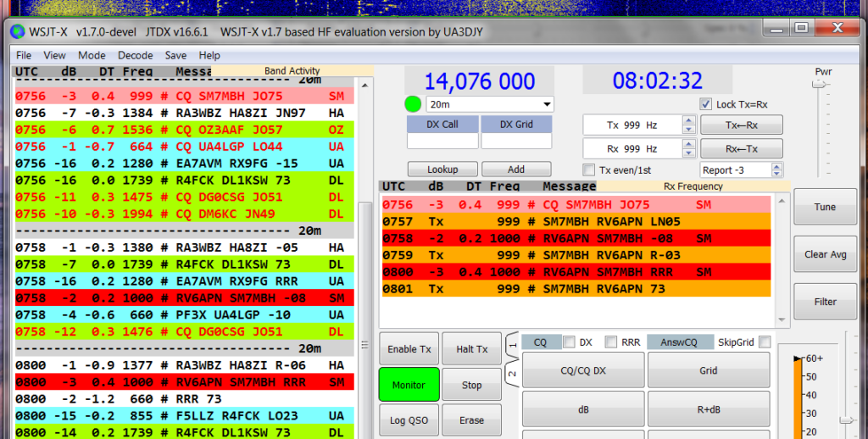This screenshot has width=868, height=439.
Task: Click the DX Call input field
Action: click(x=442, y=141)
